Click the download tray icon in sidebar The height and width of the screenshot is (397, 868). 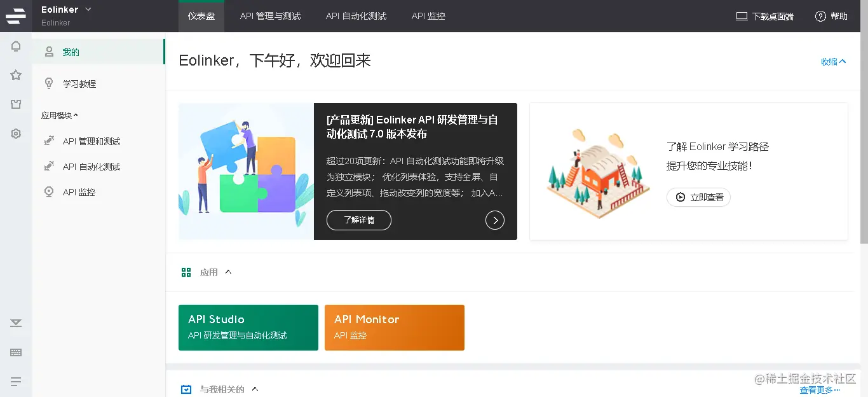16,323
